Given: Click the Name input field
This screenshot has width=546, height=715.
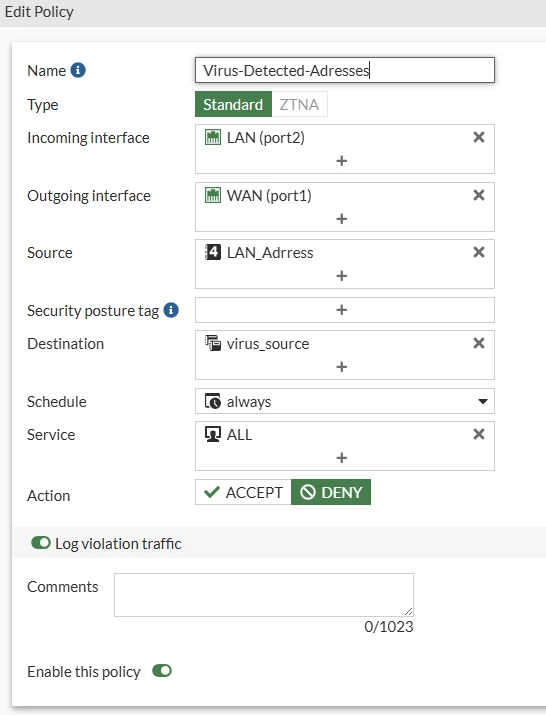Looking at the screenshot, I should pyautogui.click(x=345, y=70).
